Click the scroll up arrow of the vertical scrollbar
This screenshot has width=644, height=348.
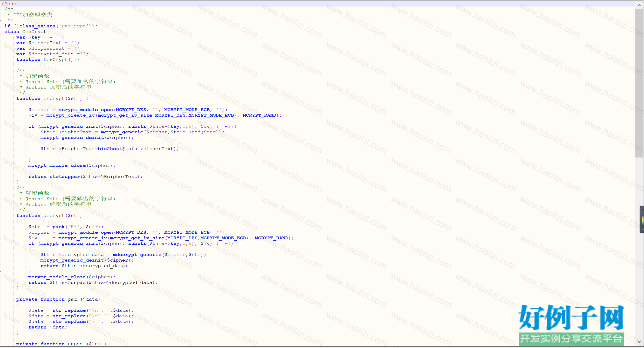pyautogui.click(x=639, y=5)
